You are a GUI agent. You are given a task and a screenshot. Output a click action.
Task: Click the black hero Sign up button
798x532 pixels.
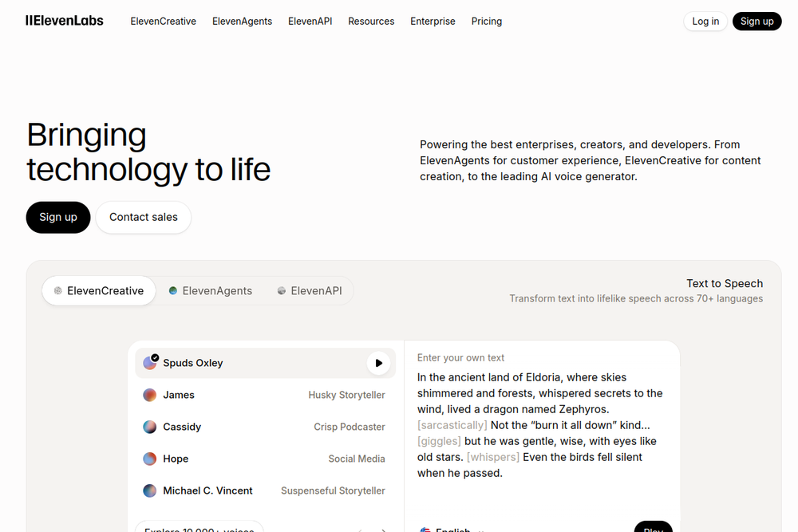58,217
